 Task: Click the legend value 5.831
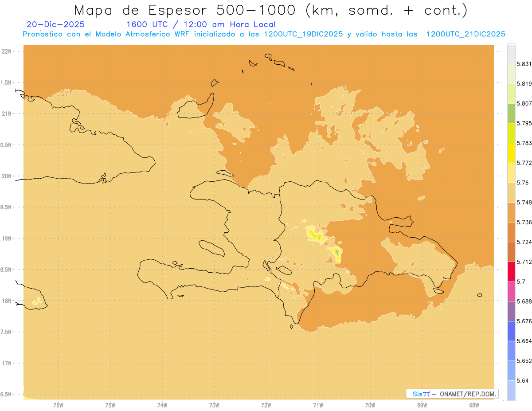click(524, 64)
